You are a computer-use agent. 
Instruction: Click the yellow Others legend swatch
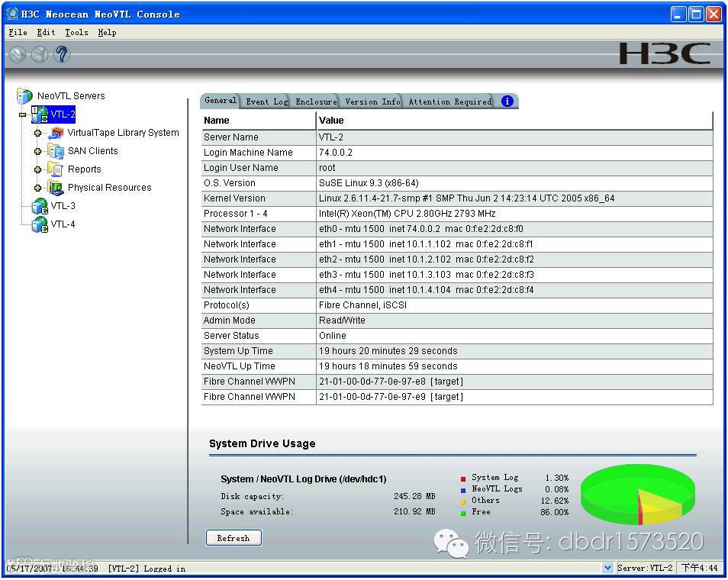click(x=463, y=501)
